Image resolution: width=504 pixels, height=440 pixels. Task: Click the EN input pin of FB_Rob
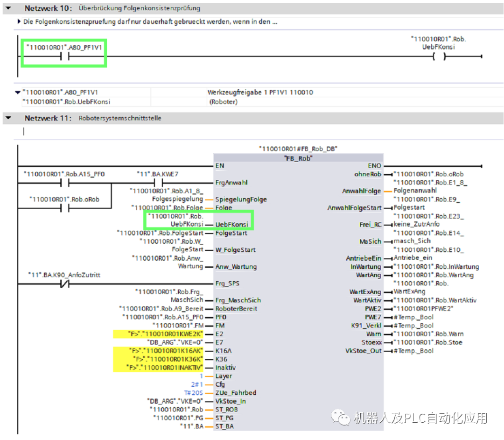(219, 166)
